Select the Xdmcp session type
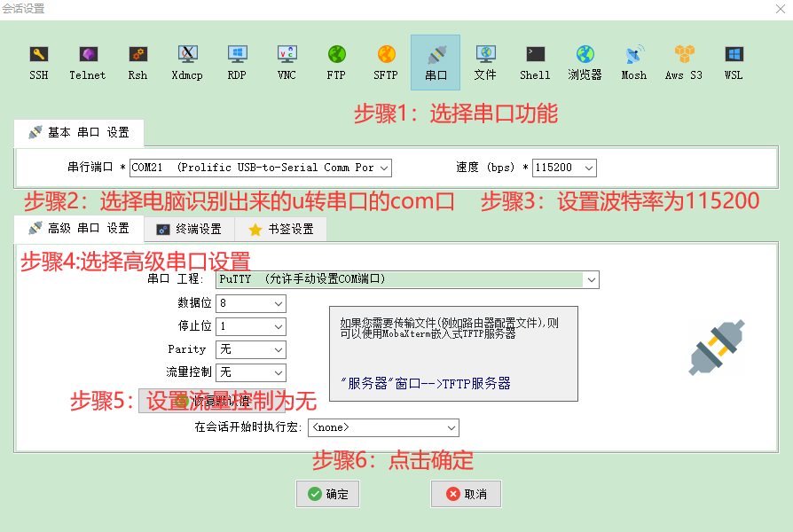The width and height of the screenshot is (793, 532). pos(187,63)
